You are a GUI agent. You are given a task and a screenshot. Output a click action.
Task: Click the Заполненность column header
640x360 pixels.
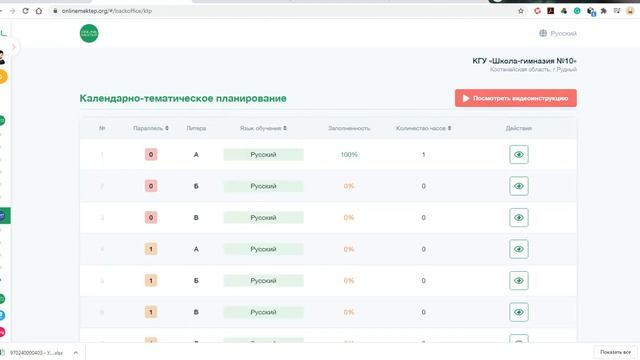pos(349,128)
